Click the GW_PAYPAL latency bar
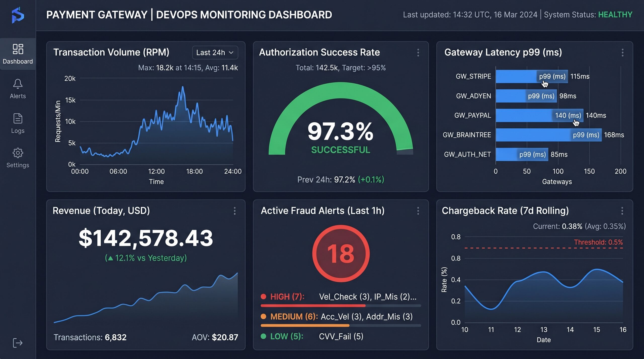This screenshot has width=644, height=359. (539, 115)
